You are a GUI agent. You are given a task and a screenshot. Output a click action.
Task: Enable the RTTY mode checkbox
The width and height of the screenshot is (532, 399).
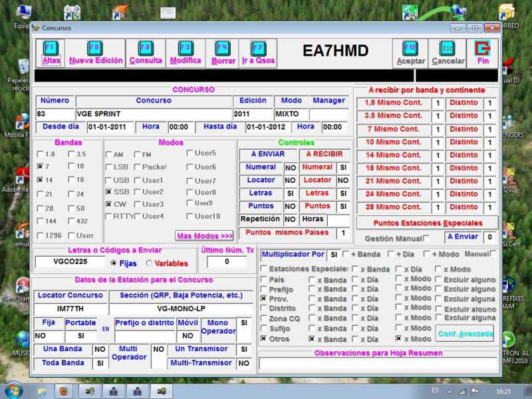pos(109,216)
